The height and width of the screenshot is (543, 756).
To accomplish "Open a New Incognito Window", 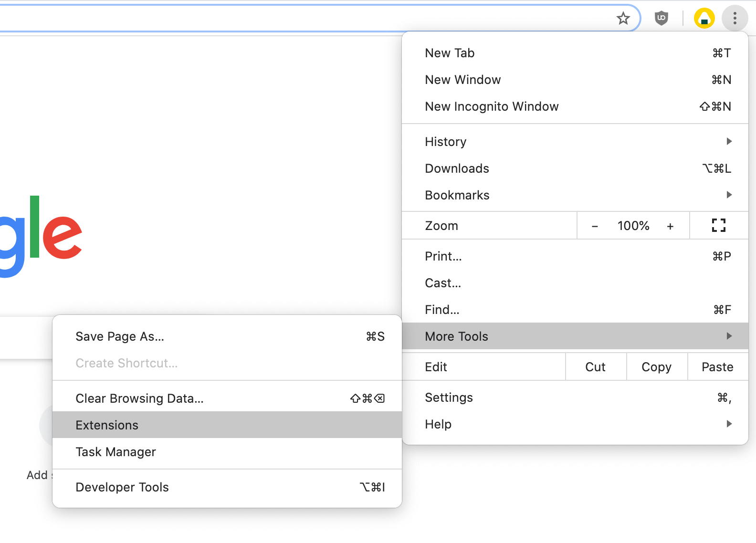I will (575, 106).
